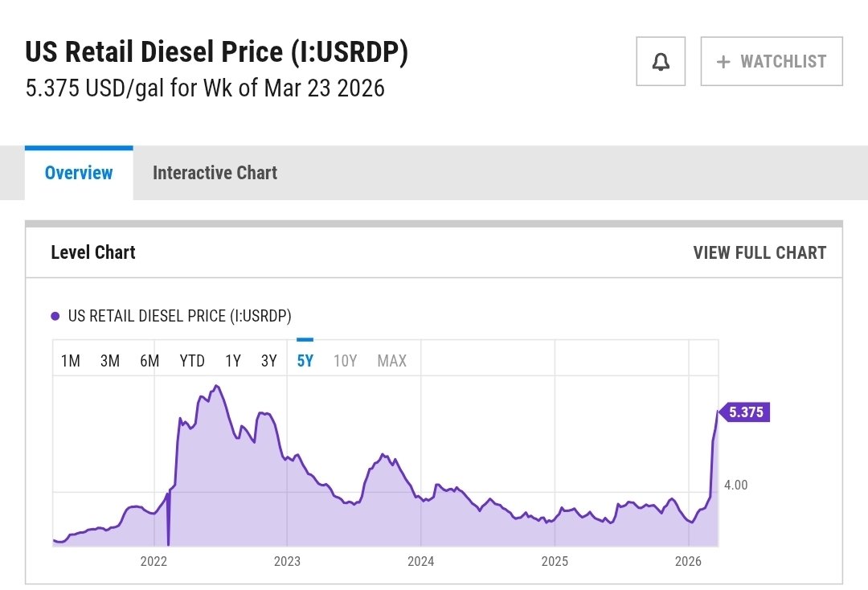This screenshot has height=590, width=868.
Task: Select the MAX time range
Action: tap(392, 361)
